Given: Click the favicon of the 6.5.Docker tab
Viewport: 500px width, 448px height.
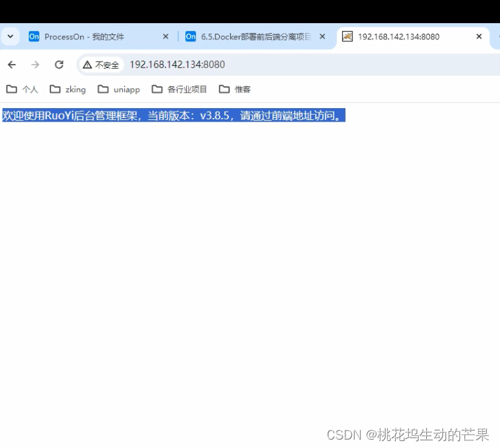Looking at the screenshot, I should [191, 37].
